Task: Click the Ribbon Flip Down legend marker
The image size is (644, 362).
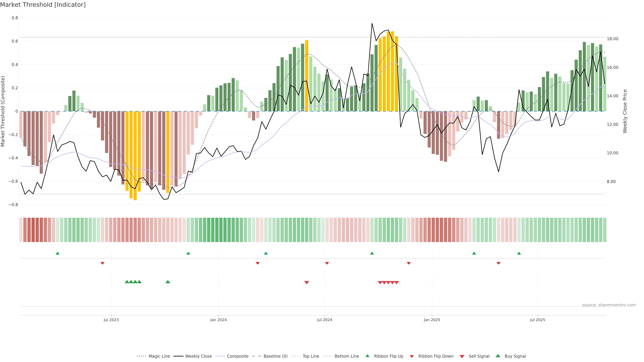Action: (x=412, y=356)
